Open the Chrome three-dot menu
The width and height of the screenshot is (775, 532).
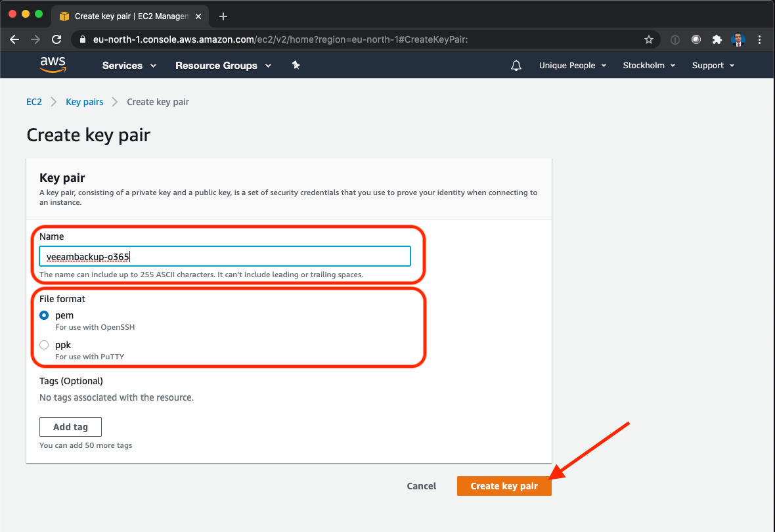pyautogui.click(x=760, y=39)
